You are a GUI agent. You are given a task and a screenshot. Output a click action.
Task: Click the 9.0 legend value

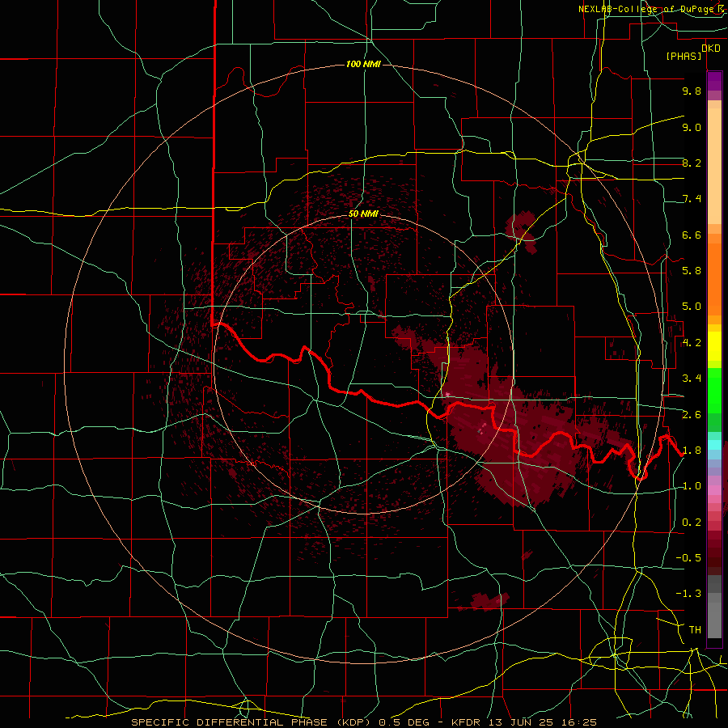point(692,127)
